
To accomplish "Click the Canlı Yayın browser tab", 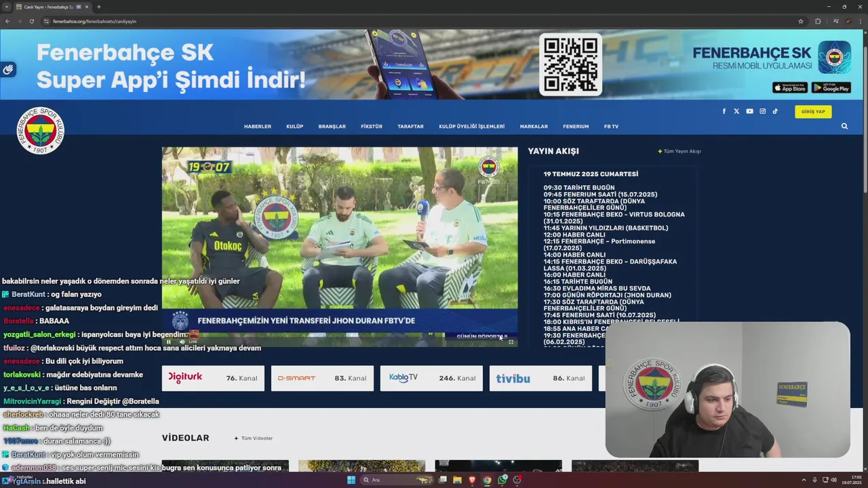I will [x=52, y=7].
